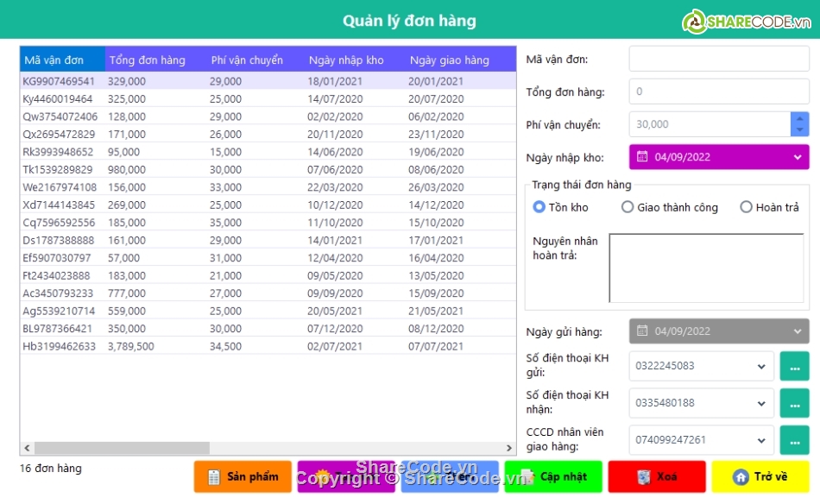Choose the Hoàn trả radio option
Viewport: 820px width, 504px height.
tap(746, 207)
